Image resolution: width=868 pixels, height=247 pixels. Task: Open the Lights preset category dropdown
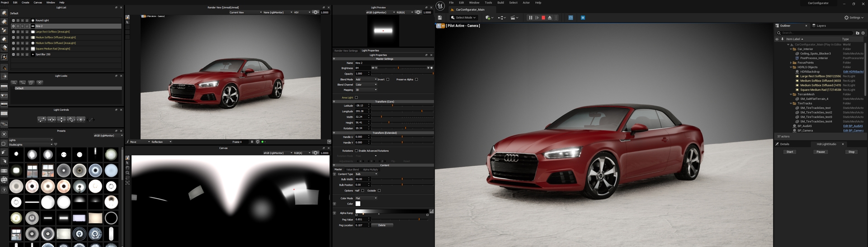[x=31, y=140]
